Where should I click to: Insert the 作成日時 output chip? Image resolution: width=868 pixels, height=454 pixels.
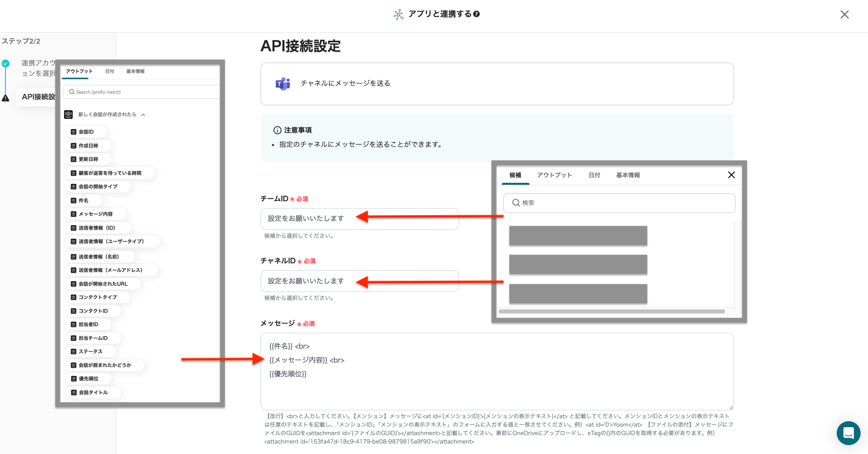(x=88, y=146)
